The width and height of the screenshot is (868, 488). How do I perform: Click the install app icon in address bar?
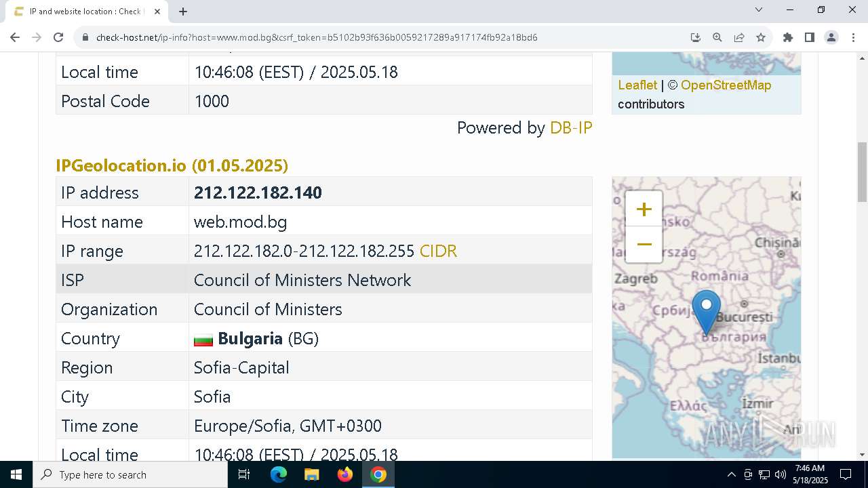point(695,37)
